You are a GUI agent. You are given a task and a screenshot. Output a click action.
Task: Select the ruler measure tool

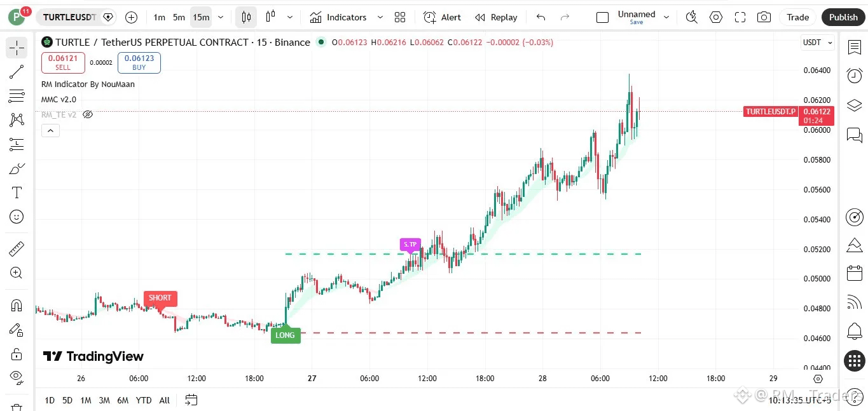click(17, 248)
